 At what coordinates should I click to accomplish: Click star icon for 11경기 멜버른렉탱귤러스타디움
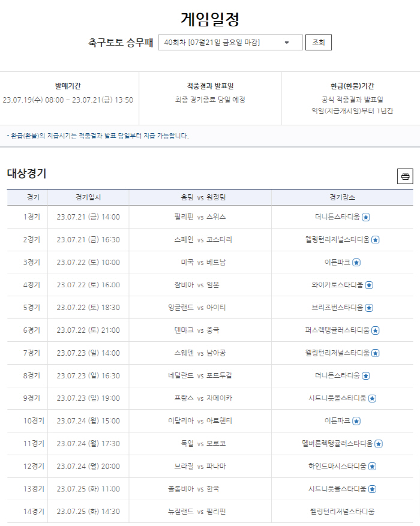point(379,444)
